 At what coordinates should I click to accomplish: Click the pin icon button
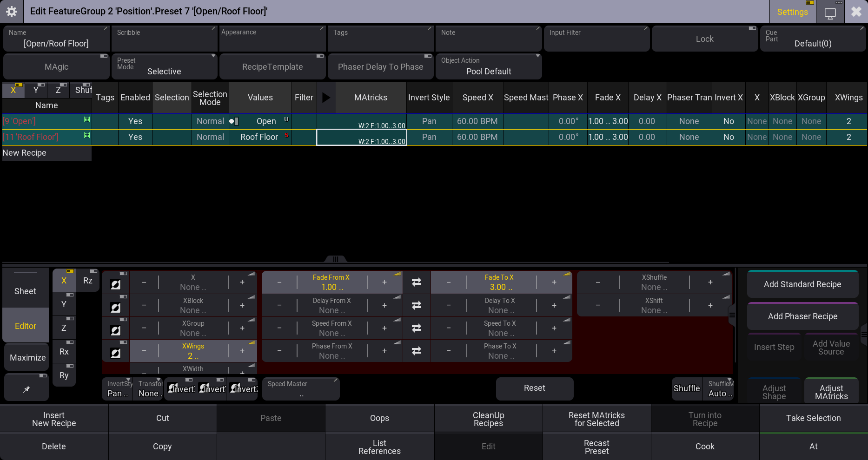[x=27, y=388]
